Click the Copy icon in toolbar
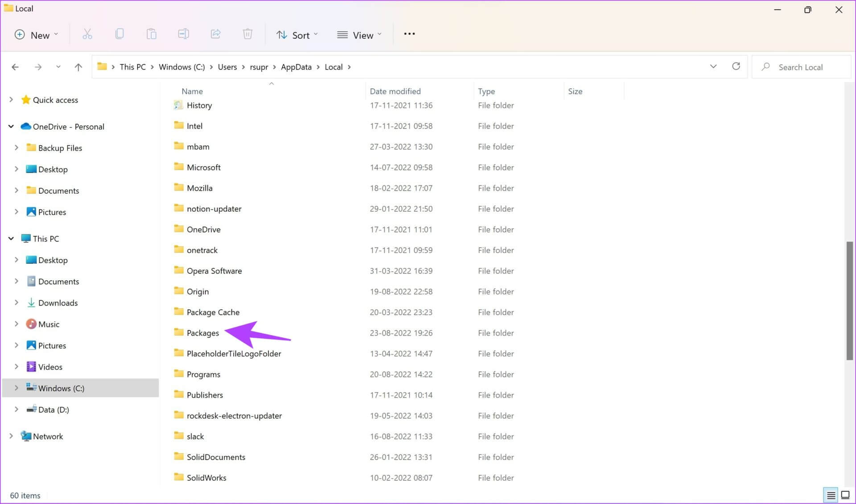The width and height of the screenshot is (856, 504). pyautogui.click(x=119, y=34)
